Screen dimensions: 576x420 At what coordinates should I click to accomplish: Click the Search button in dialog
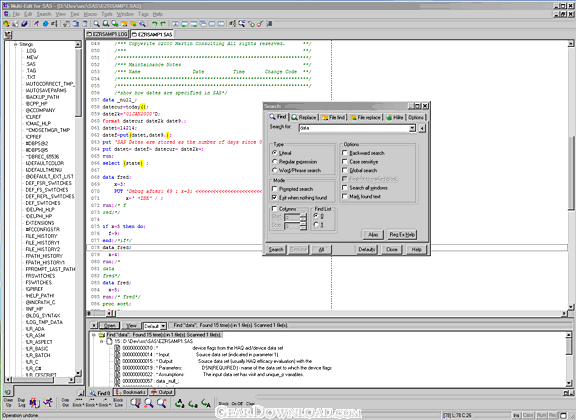pyautogui.click(x=276, y=250)
